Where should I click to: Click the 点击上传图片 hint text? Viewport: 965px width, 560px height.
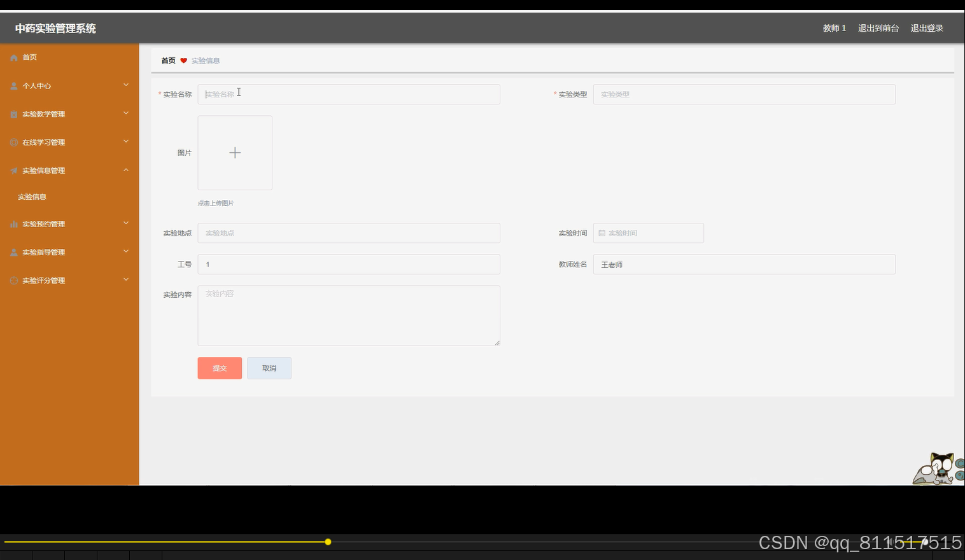point(216,203)
